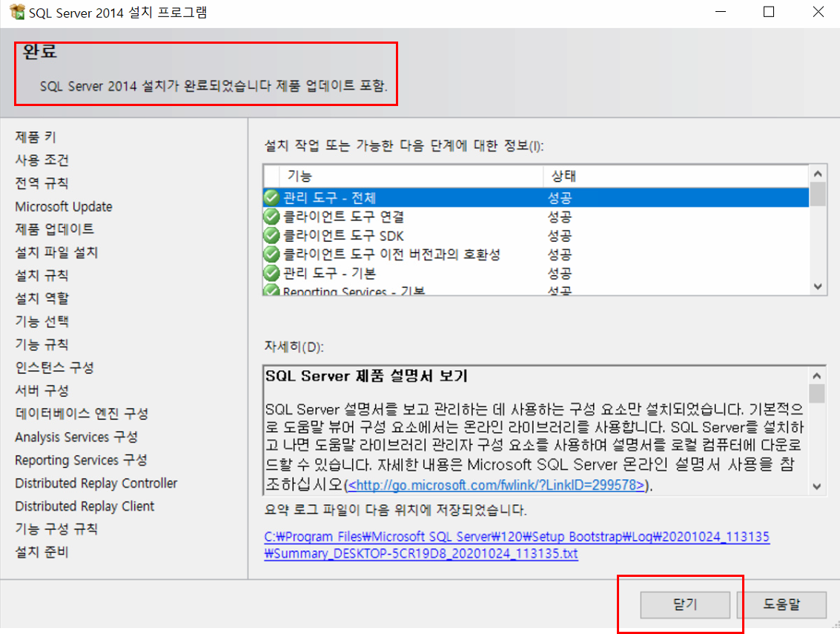Select the 클라이언트 도구 연결 row
The image size is (840, 634).
536,217
